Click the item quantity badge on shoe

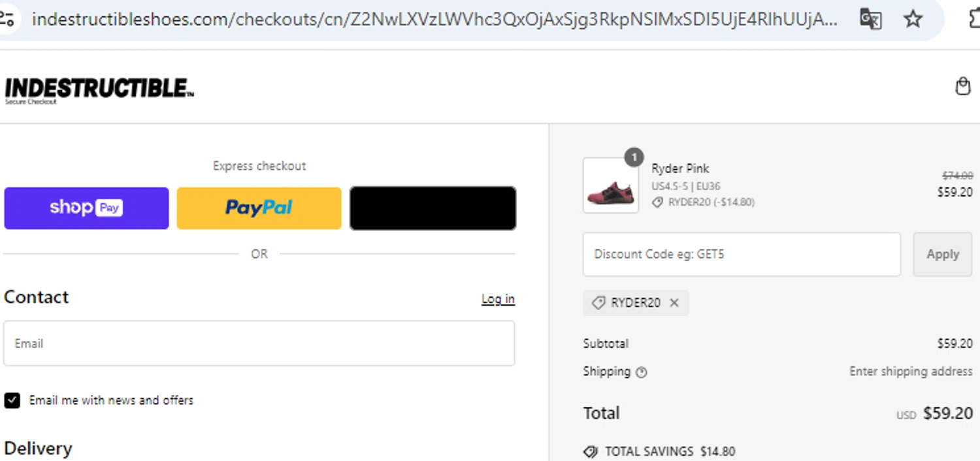(x=633, y=157)
